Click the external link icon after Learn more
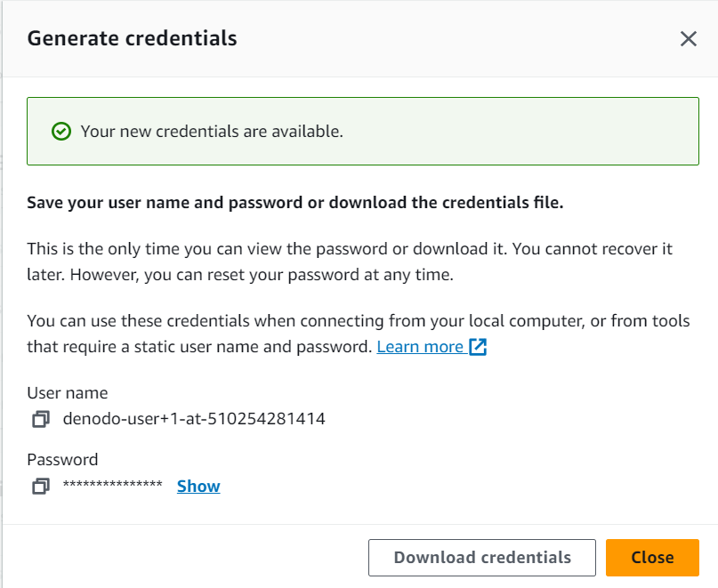Image resolution: width=718 pixels, height=588 pixels. [x=478, y=347]
